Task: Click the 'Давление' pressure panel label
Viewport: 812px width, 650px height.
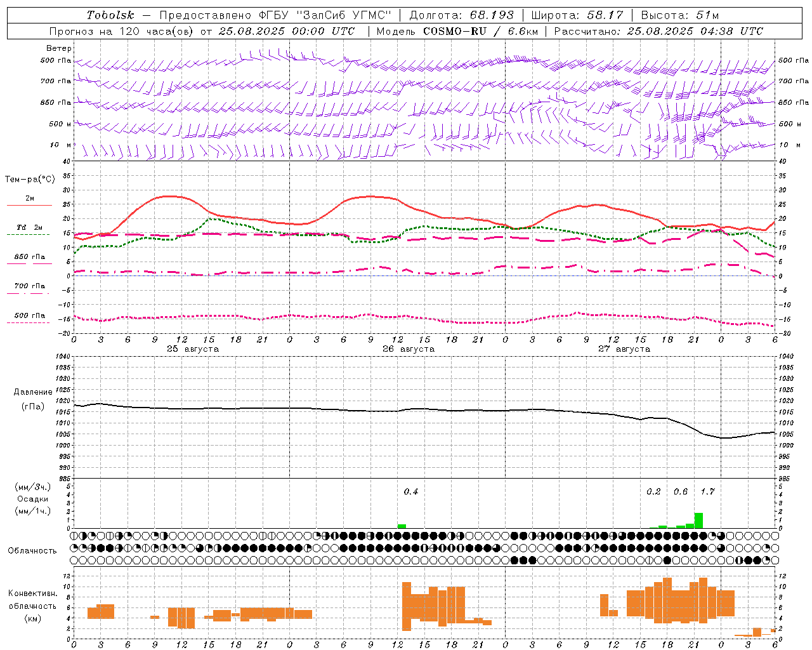Action: [x=33, y=392]
